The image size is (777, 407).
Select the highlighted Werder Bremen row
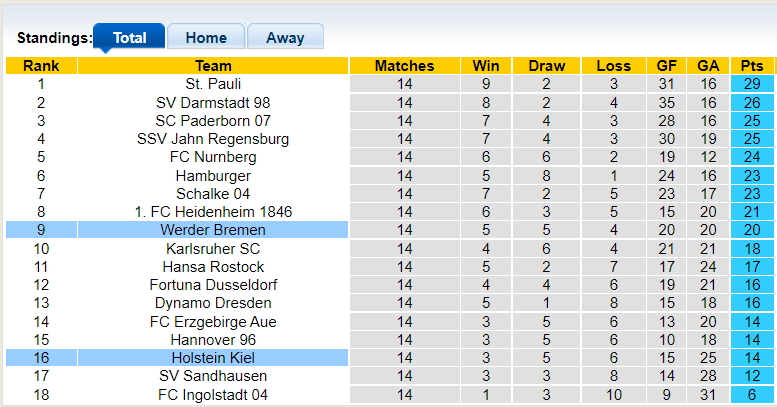point(213,230)
